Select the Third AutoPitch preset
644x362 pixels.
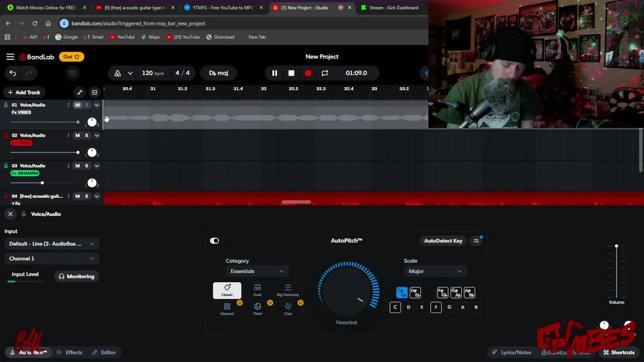click(x=257, y=309)
